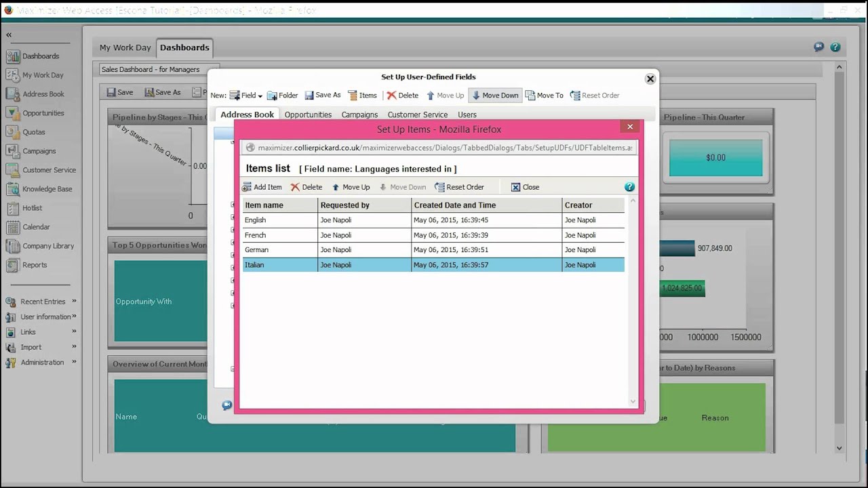This screenshot has height=488, width=868.
Task: Select Users tab in UDF dialog
Action: coord(467,115)
